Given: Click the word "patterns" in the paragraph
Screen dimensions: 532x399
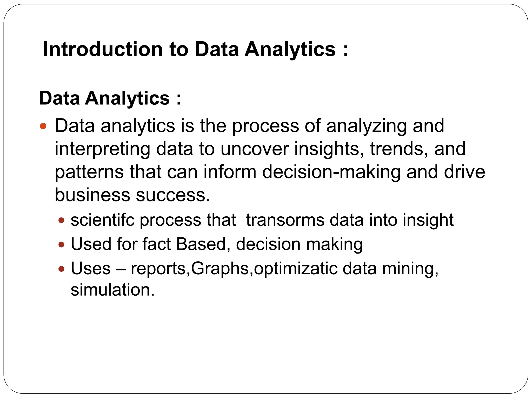Looking at the screenshot, I should click(89, 172).
